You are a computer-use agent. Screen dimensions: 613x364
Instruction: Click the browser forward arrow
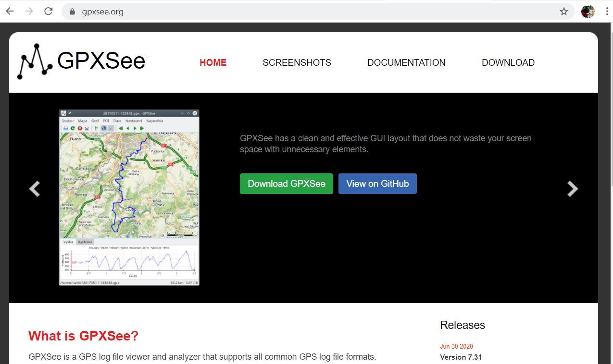(29, 11)
